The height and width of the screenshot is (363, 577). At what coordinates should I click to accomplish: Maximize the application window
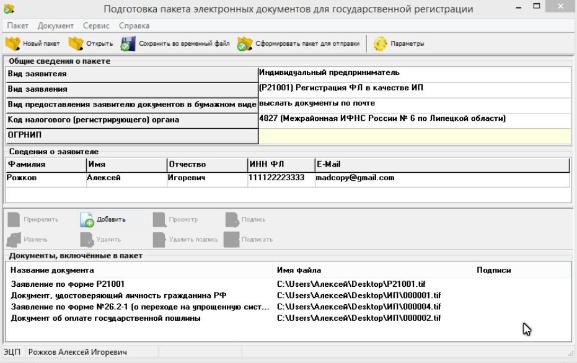[x=537, y=6]
